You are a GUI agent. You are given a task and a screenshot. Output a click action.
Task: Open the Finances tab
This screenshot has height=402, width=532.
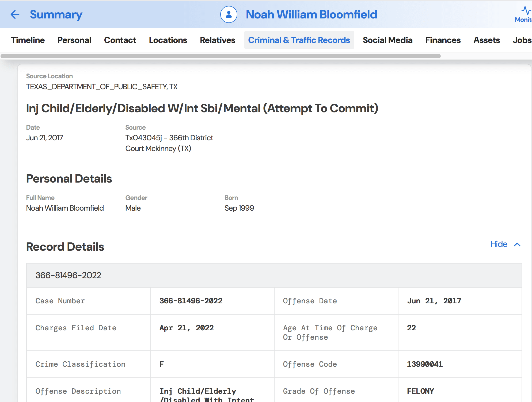(443, 40)
